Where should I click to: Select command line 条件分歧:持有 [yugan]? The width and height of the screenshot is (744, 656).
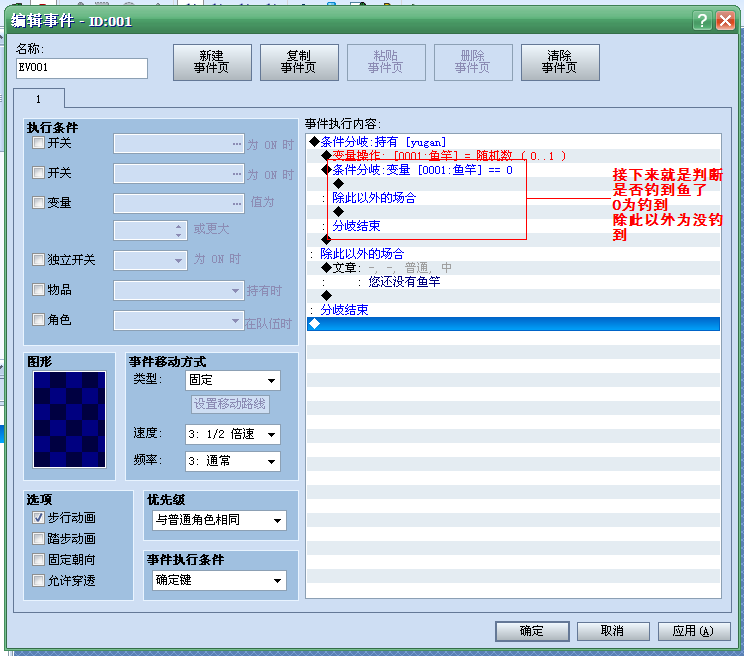click(x=513, y=142)
